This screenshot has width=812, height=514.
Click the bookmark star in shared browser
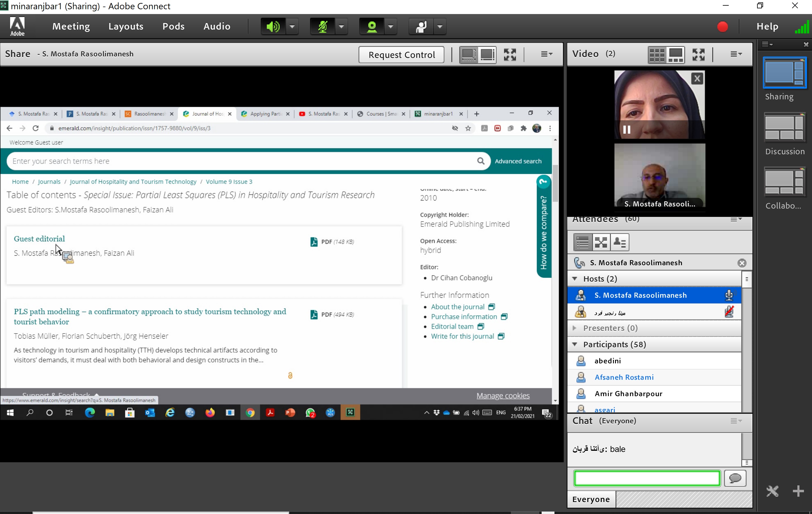[468, 128]
